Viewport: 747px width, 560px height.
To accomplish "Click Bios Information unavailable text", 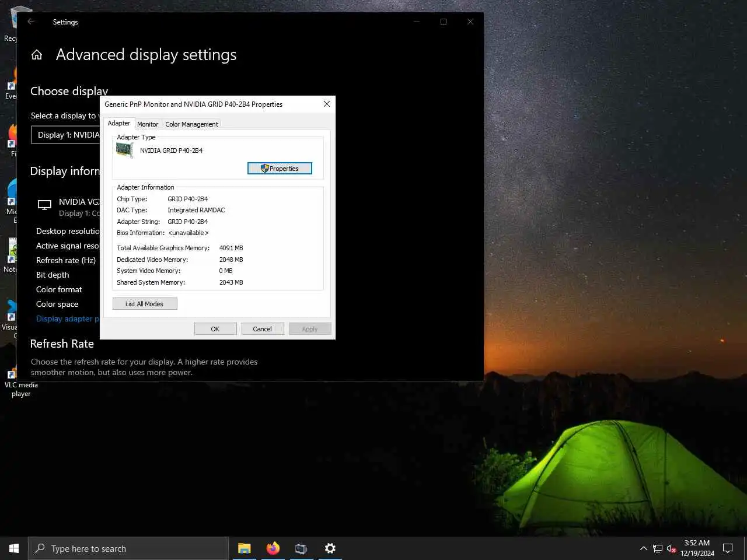I will 188,233.
